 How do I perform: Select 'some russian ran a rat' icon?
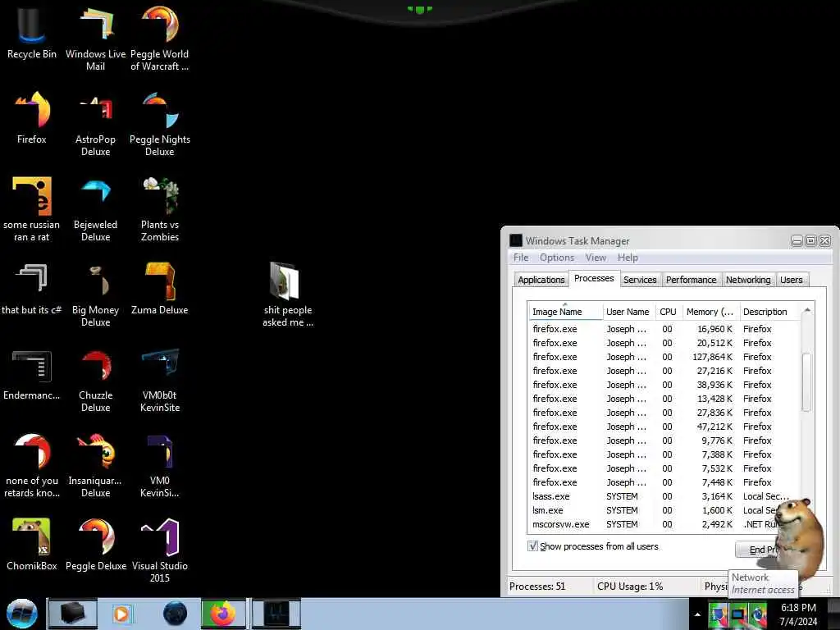point(32,209)
